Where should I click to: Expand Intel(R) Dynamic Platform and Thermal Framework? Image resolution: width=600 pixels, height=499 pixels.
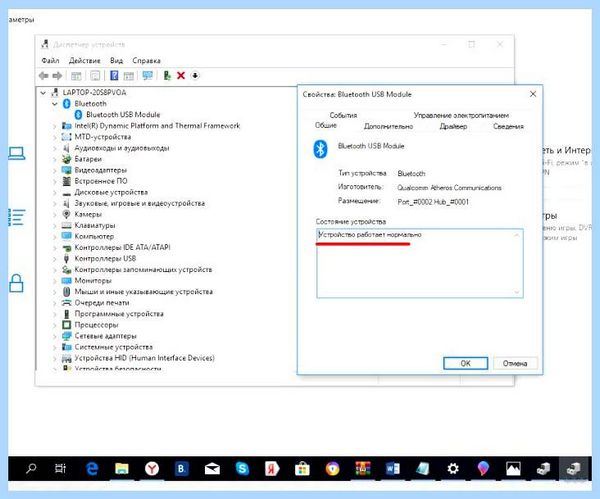[x=55, y=126]
